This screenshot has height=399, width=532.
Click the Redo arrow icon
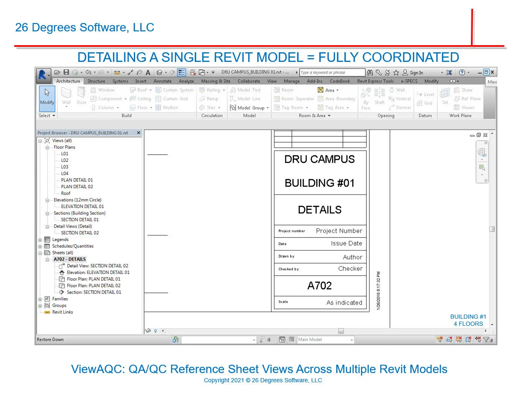point(101,72)
